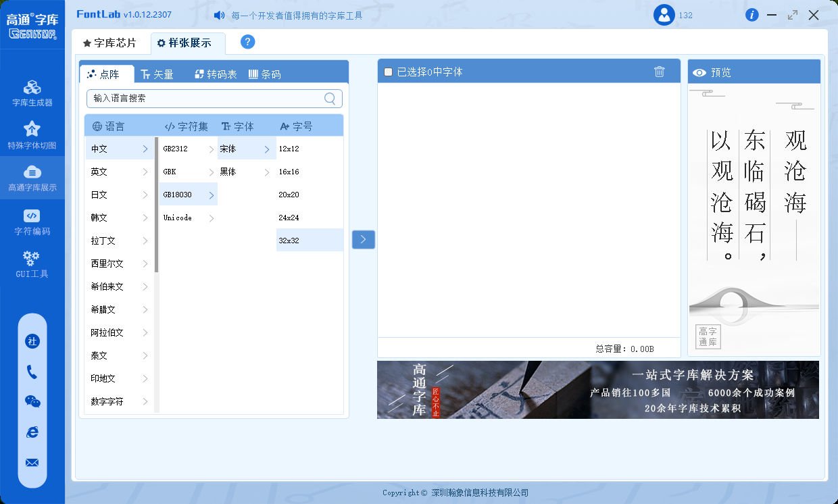The width and height of the screenshot is (838, 504).
Task: Click the trash icon to delete selected fonts
Action: tap(660, 72)
